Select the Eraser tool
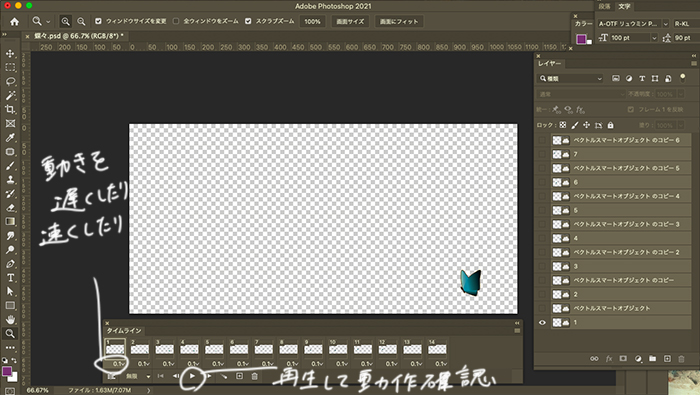 click(x=10, y=208)
